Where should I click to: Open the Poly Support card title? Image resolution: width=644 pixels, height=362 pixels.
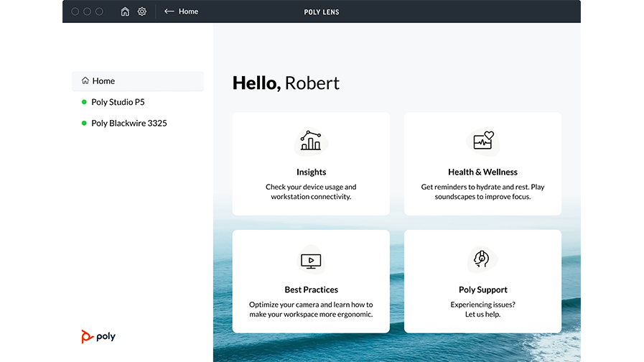point(483,289)
